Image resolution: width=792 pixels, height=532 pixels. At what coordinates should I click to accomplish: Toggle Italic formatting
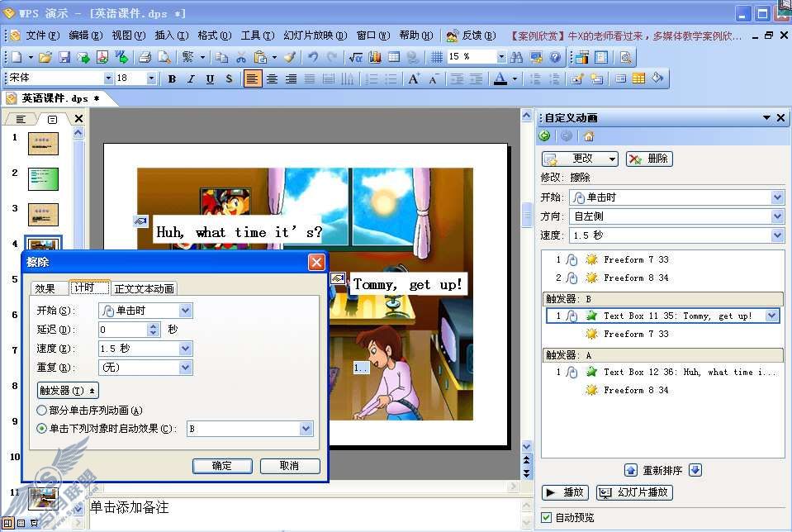(x=191, y=78)
